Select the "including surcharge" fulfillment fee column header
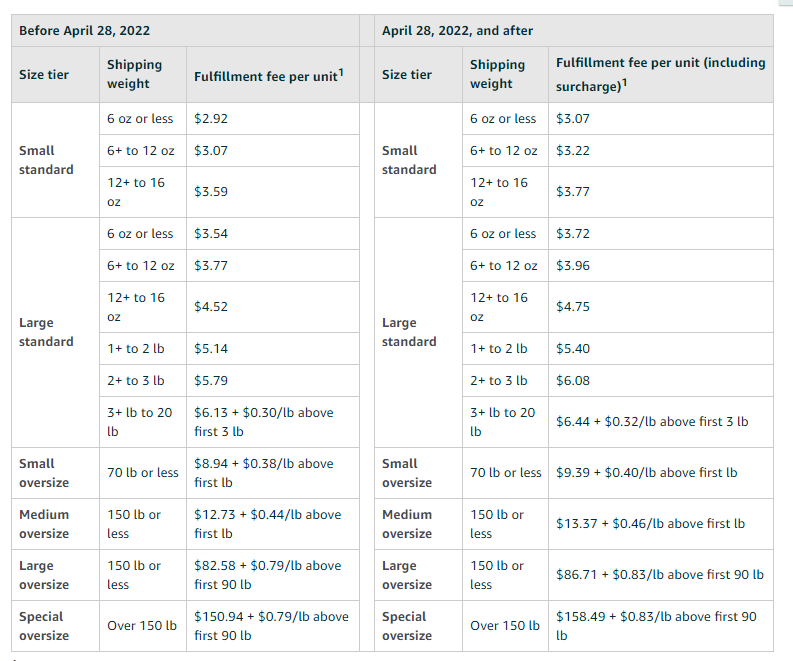Viewport: 793px width, 661px height. point(660,74)
